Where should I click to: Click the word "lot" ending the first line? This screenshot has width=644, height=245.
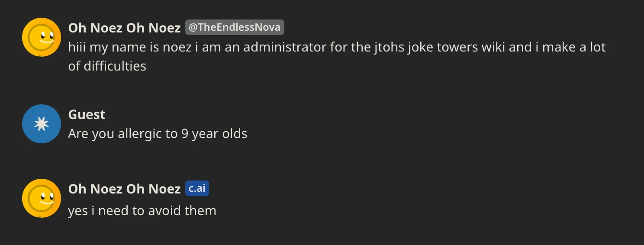(x=598, y=47)
